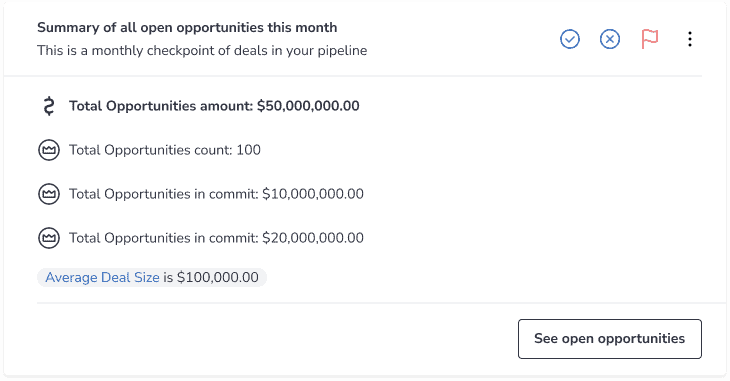Click the $10,000,000.00 commit amount

313,194
